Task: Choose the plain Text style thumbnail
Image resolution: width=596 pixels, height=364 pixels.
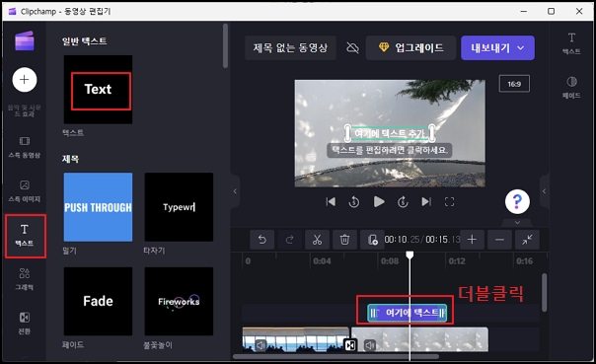Action: pyautogui.click(x=98, y=90)
